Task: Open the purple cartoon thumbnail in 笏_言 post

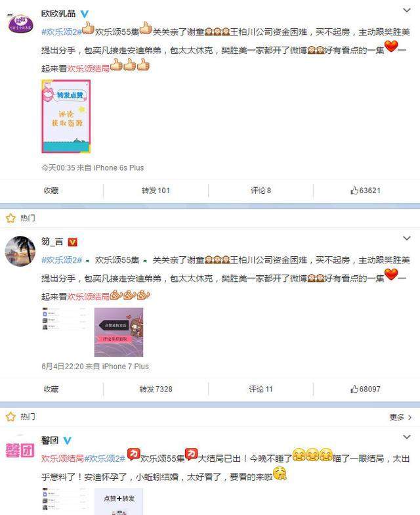Action: 119,332
